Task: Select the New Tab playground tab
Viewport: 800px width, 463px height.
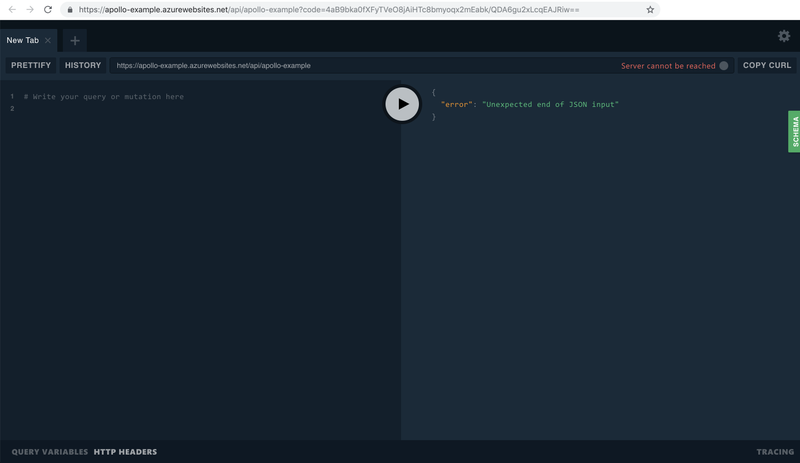Action: (x=23, y=41)
